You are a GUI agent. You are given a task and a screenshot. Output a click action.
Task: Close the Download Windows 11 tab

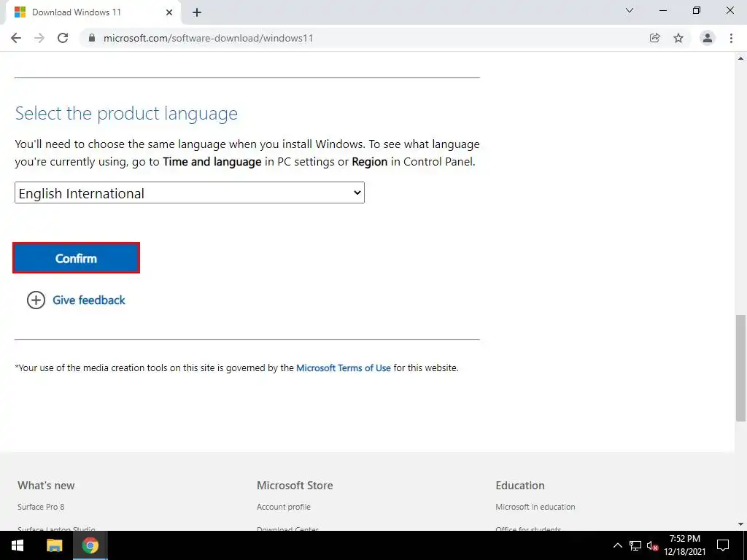point(169,12)
